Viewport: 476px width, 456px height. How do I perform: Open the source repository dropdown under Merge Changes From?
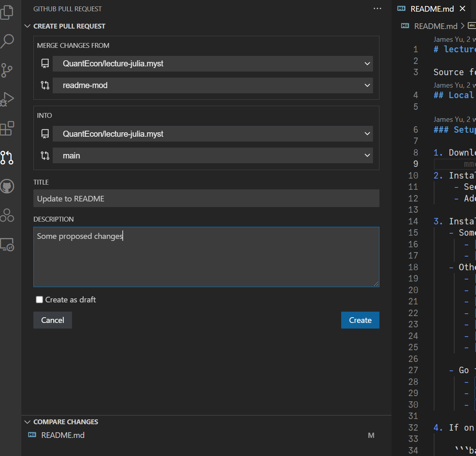point(212,64)
